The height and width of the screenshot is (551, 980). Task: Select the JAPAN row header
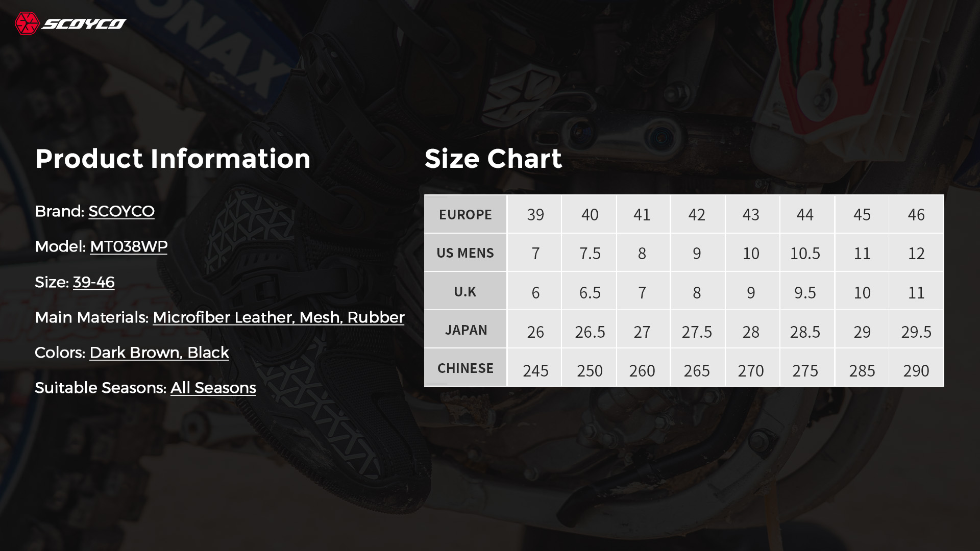point(465,330)
